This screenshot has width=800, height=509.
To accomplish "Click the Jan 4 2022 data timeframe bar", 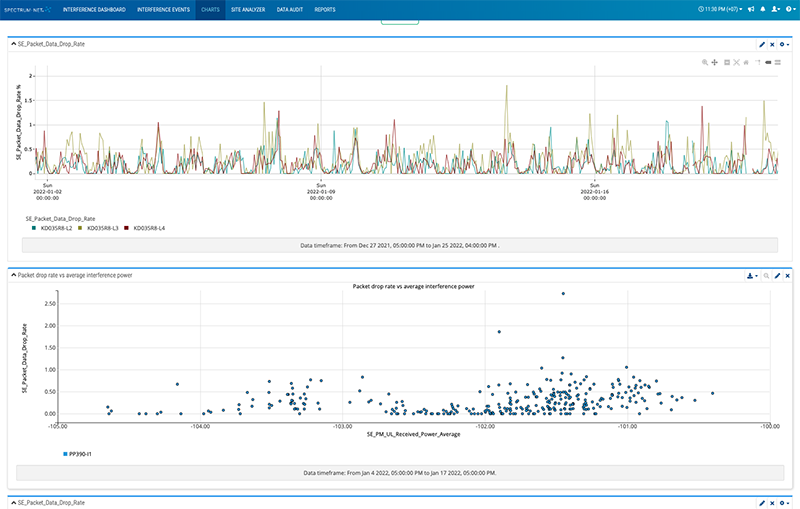I will [x=399, y=473].
